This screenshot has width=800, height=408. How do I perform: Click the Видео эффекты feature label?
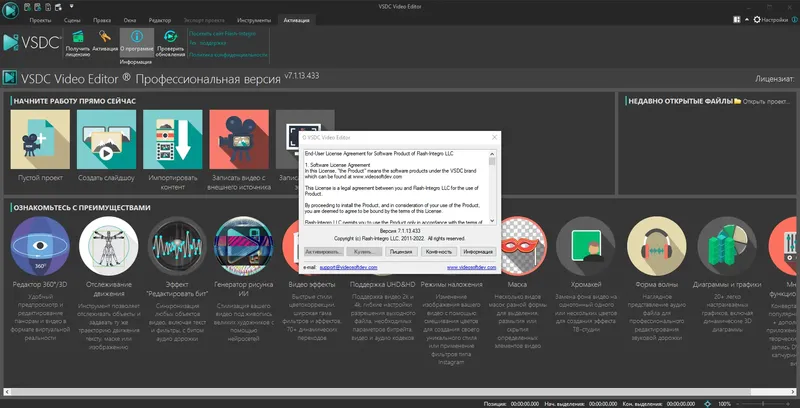point(312,285)
